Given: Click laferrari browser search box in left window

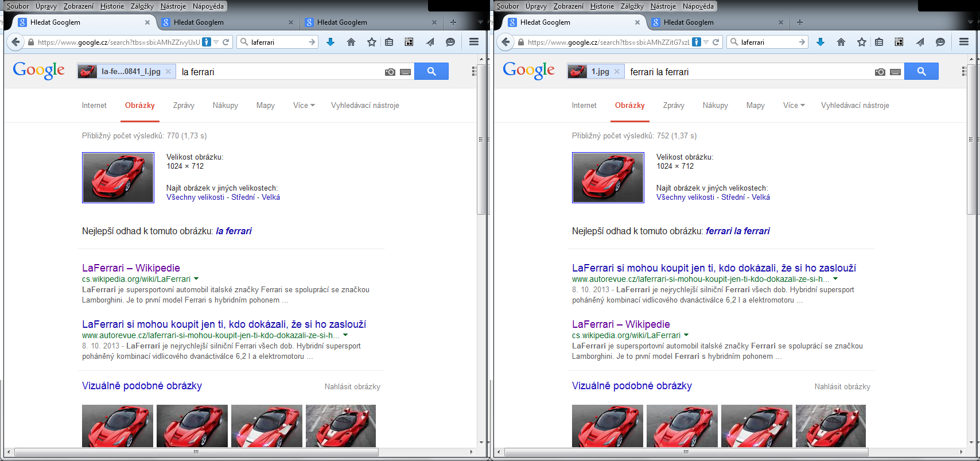Looking at the screenshot, I should (278, 42).
